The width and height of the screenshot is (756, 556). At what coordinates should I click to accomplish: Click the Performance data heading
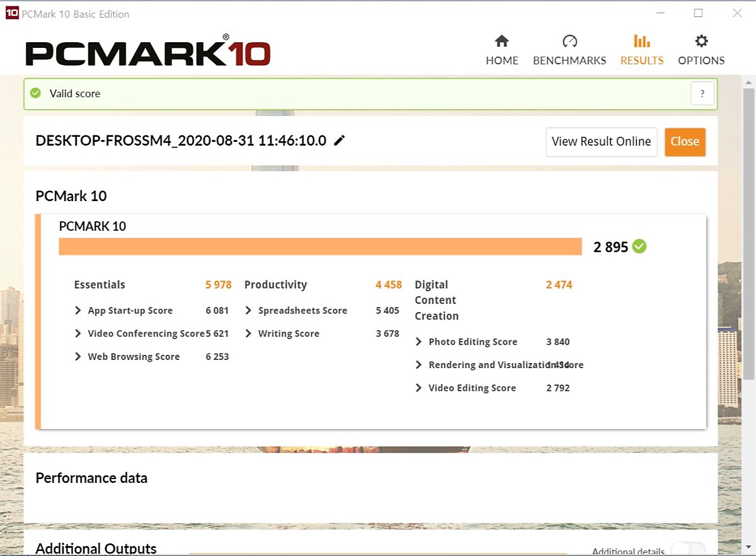click(x=91, y=478)
